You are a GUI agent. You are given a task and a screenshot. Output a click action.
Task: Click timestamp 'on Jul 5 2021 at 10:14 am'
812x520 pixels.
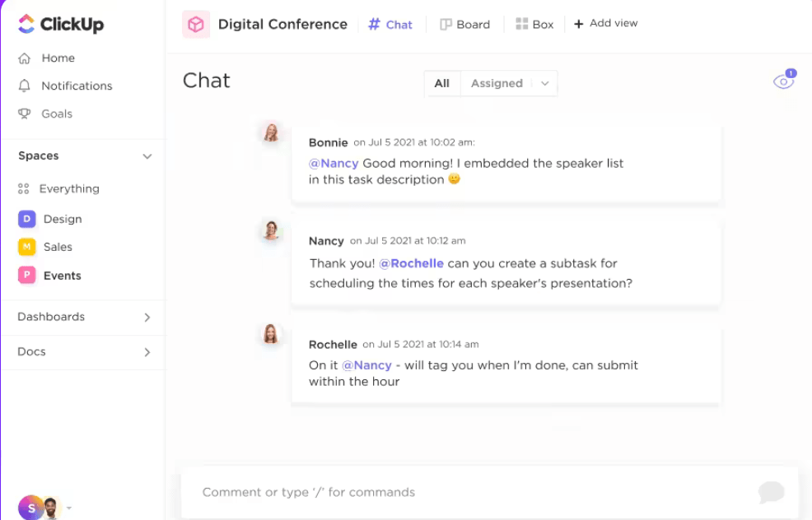421,344
